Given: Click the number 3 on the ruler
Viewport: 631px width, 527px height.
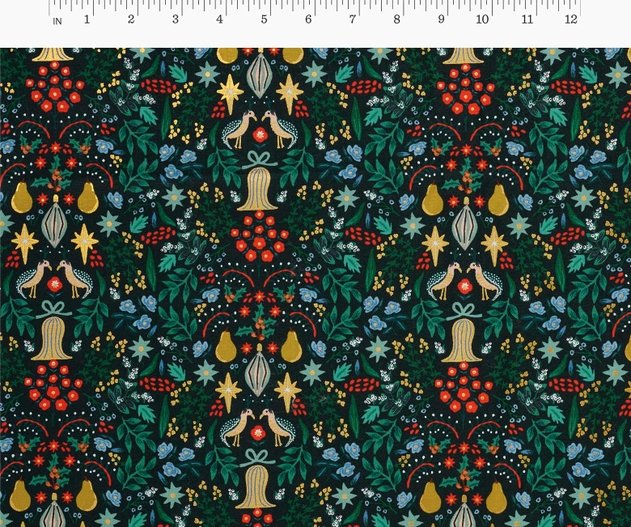Looking at the screenshot, I should 175,19.
